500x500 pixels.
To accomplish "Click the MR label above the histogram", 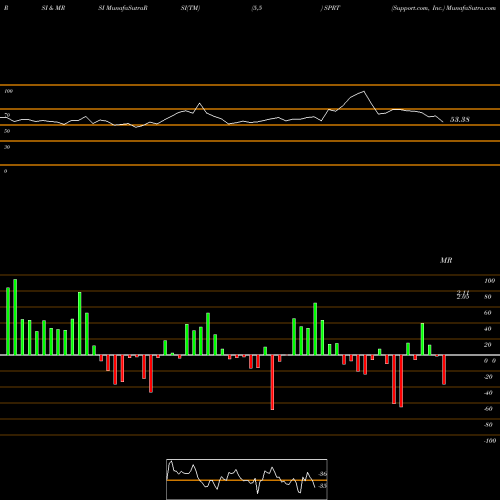I will click(x=446, y=260).
